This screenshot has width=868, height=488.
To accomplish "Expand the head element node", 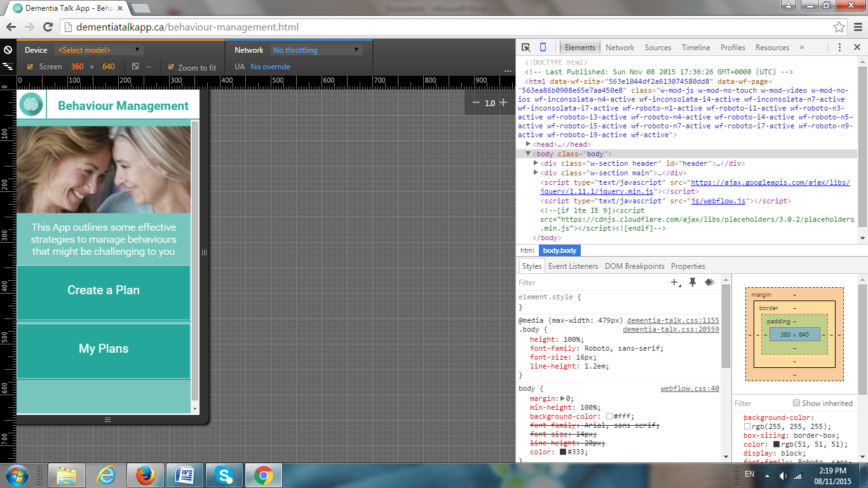I will [529, 144].
